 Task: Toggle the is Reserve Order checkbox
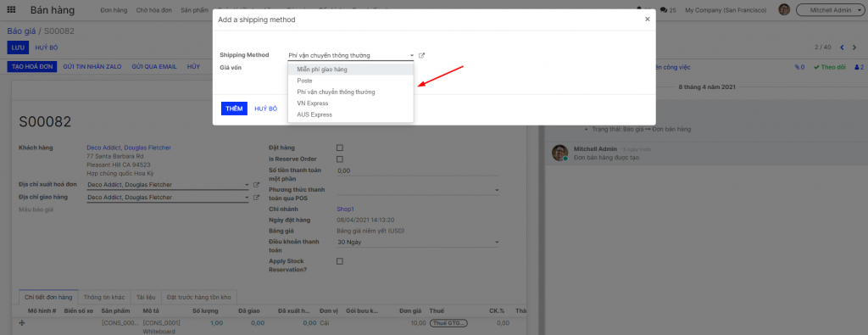point(340,159)
